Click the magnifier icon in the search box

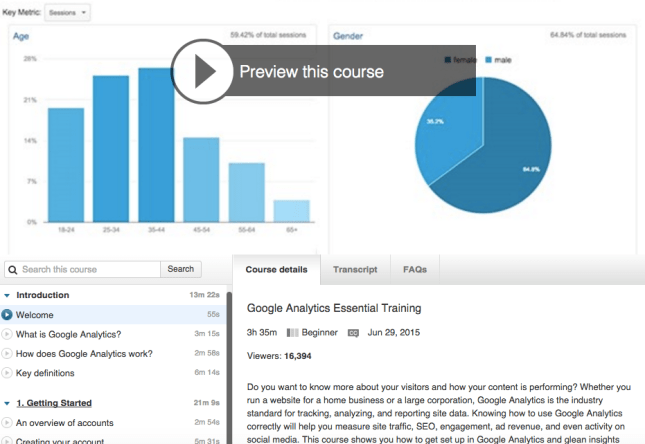pos(12,269)
